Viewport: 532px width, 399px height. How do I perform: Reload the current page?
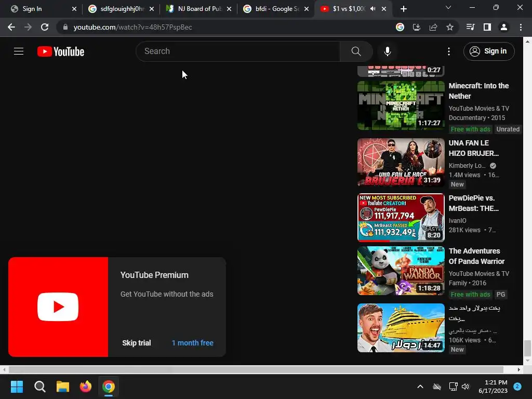(x=45, y=27)
